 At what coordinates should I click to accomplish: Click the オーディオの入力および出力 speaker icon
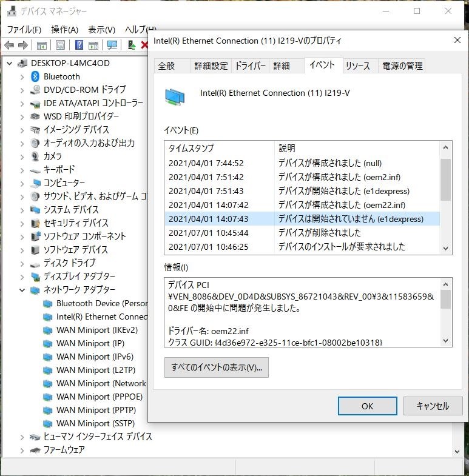click(x=35, y=143)
